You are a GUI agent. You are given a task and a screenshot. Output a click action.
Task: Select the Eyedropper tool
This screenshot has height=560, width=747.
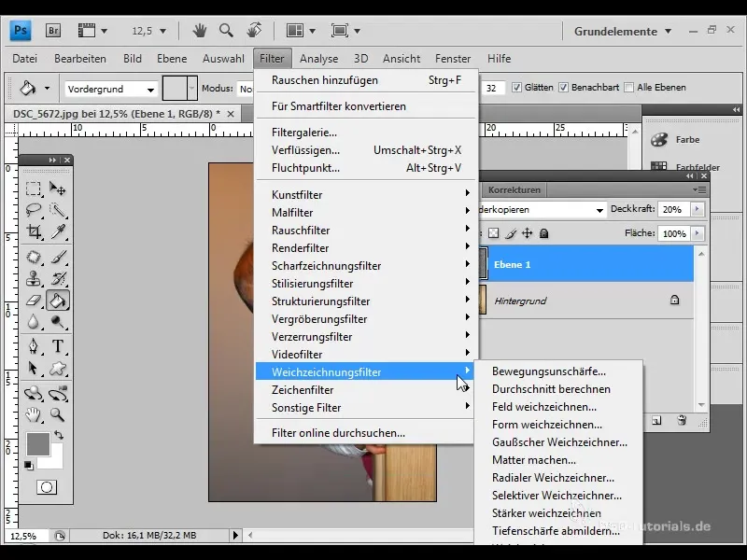[x=58, y=231]
